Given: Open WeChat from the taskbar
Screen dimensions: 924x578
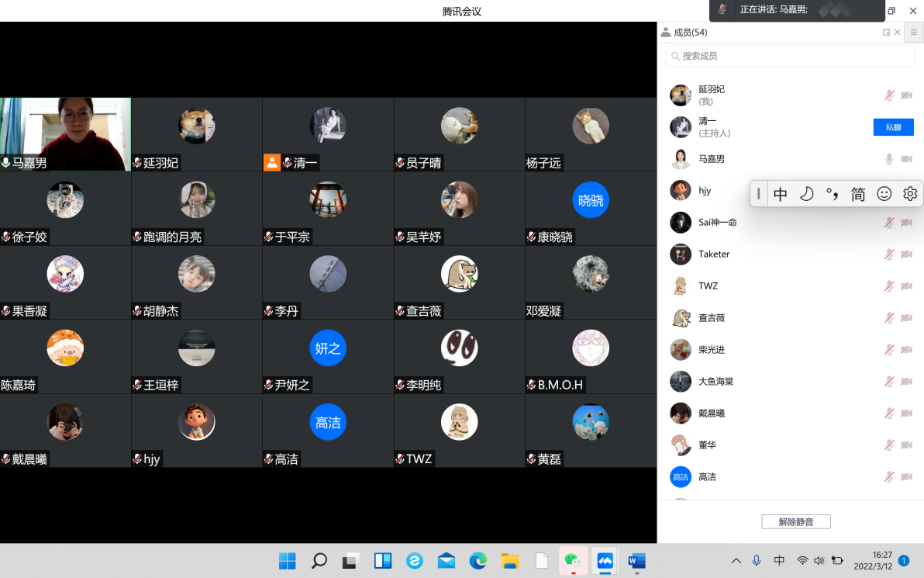Looking at the screenshot, I should (572, 560).
